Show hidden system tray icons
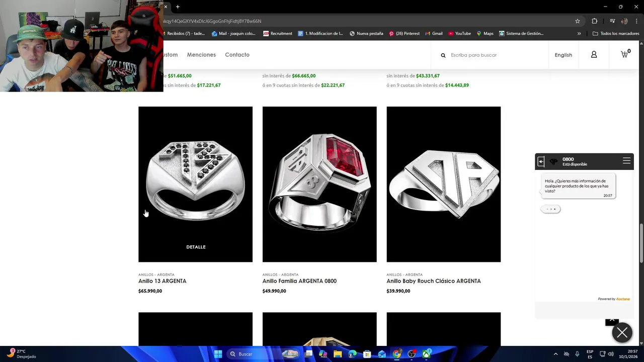This screenshot has width=644, height=362. pyautogui.click(x=555, y=354)
